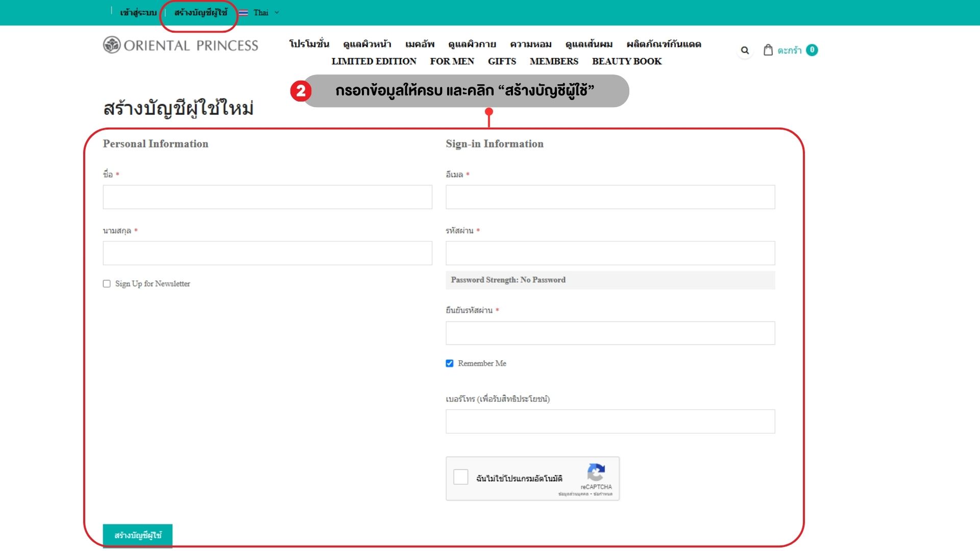The width and height of the screenshot is (980, 551).
Task: Click the เบอร์โทร phone number field
Action: pyautogui.click(x=610, y=421)
